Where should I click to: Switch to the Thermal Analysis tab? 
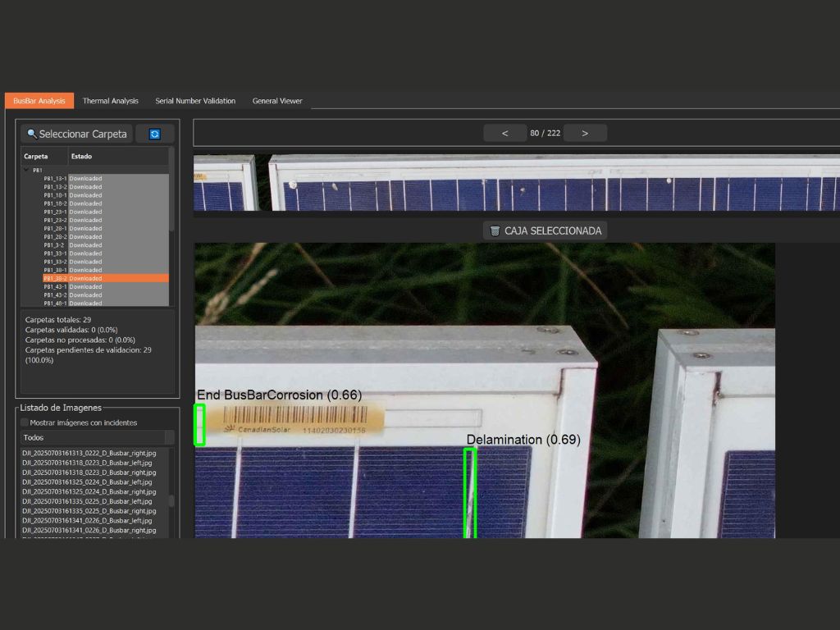[111, 101]
